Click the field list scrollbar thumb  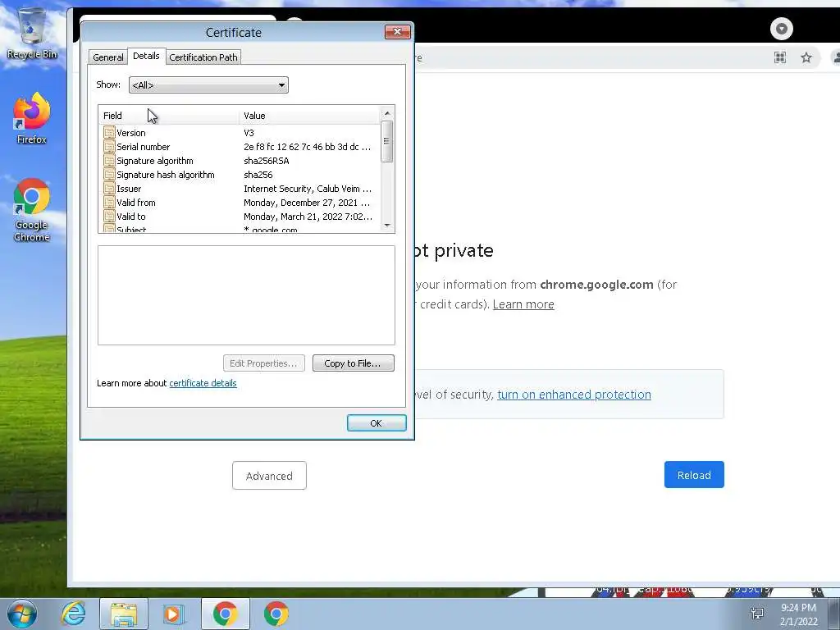coord(387,141)
